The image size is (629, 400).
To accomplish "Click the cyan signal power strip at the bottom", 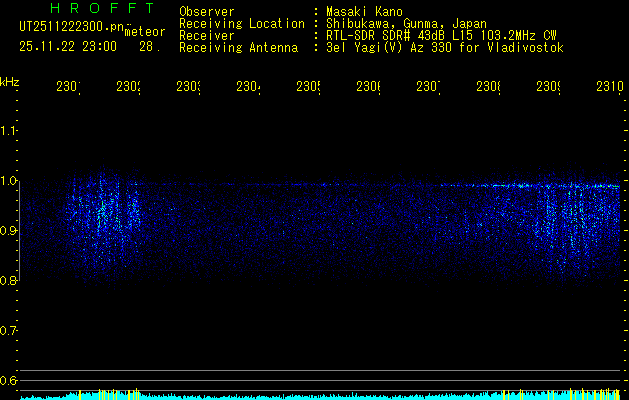I will pos(320,396).
